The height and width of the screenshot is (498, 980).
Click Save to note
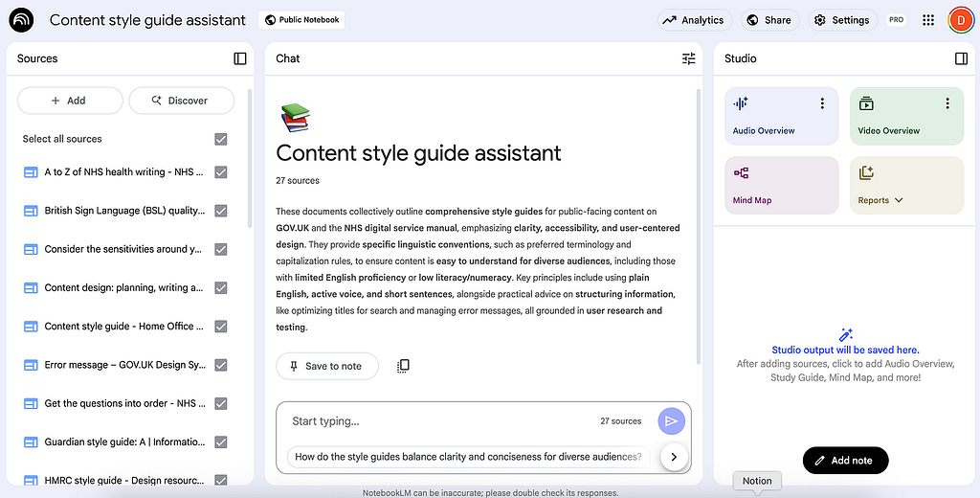click(x=327, y=366)
